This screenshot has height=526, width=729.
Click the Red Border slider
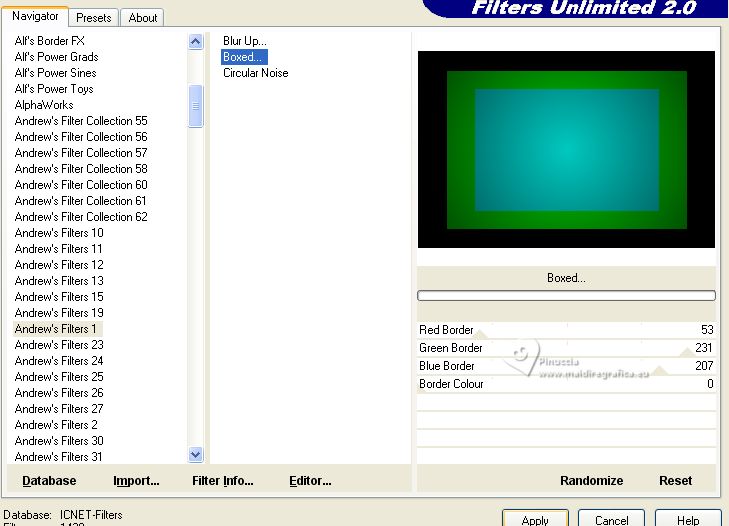pyautogui.click(x=566, y=330)
